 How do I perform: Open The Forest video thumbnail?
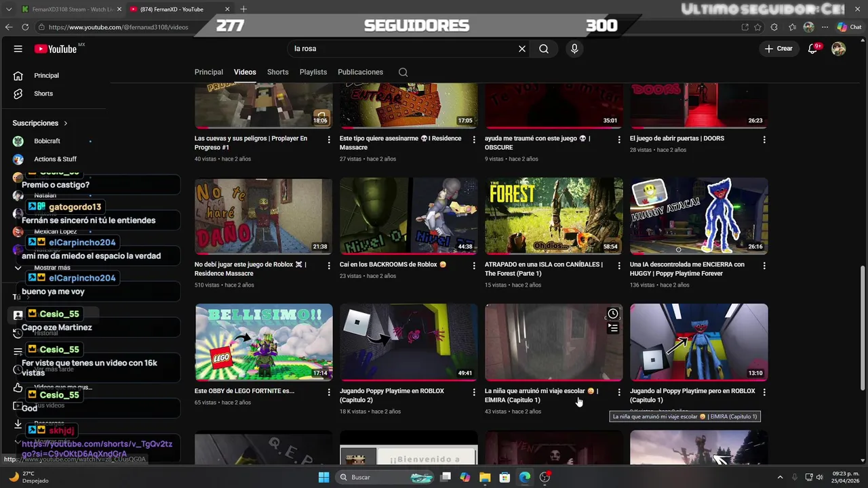click(x=554, y=216)
